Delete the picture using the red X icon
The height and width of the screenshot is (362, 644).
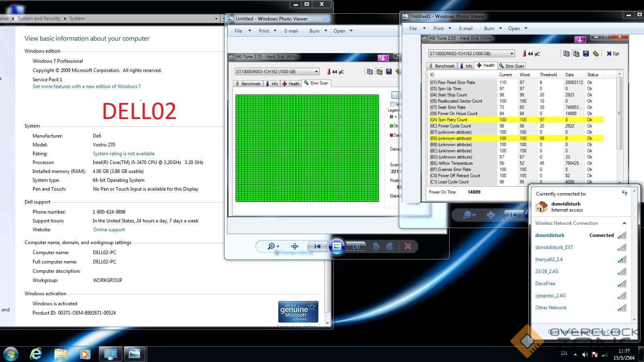[408, 246]
